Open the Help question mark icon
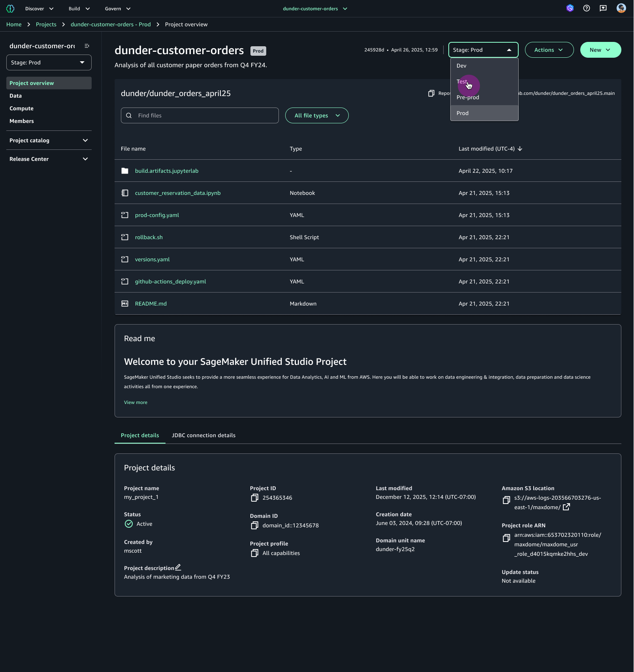The height and width of the screenshot is (672, 634). click(587, 8)
